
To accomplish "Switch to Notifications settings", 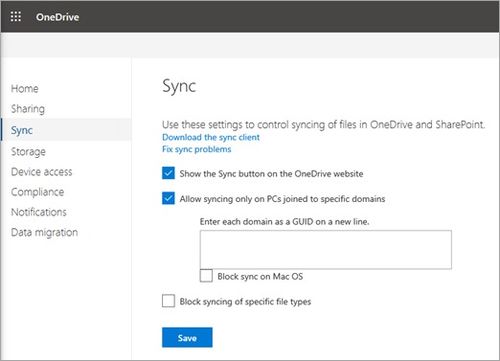I will pyautogui.click(x=39, y=212).
